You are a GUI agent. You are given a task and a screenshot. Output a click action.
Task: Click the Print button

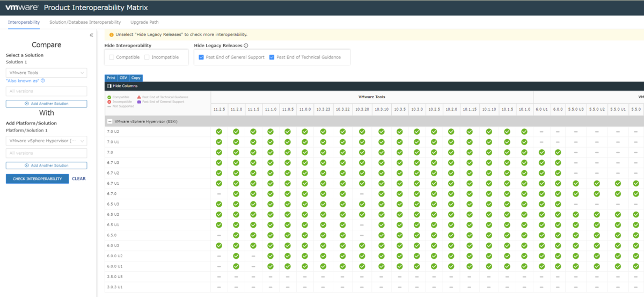click(x=111, y=78)
